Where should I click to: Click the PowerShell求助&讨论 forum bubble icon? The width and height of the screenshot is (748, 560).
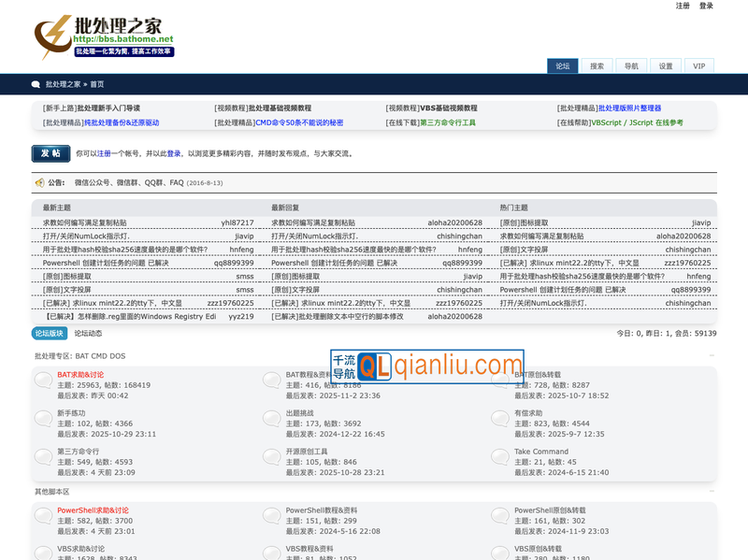[x=43, y=515]
